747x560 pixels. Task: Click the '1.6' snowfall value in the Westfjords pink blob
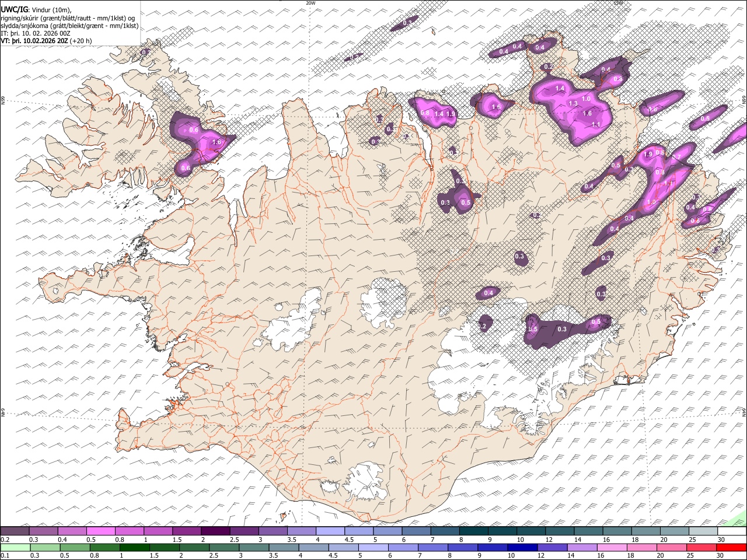coord(217,142)
